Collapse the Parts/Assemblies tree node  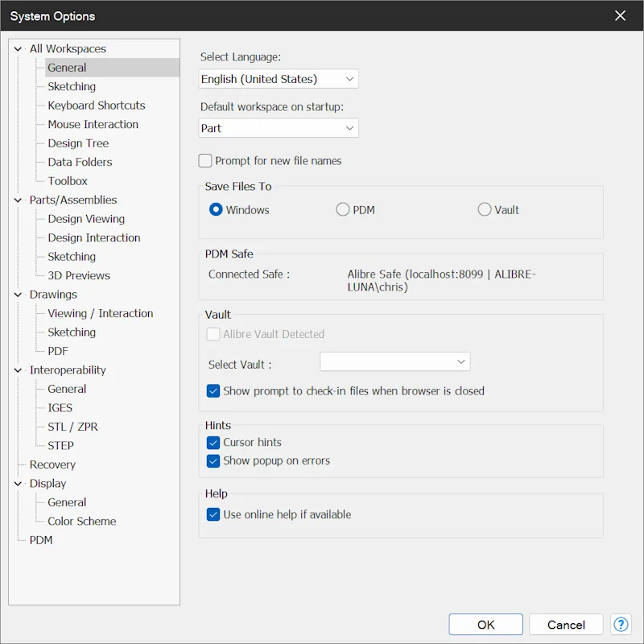[x=18, y=200]
